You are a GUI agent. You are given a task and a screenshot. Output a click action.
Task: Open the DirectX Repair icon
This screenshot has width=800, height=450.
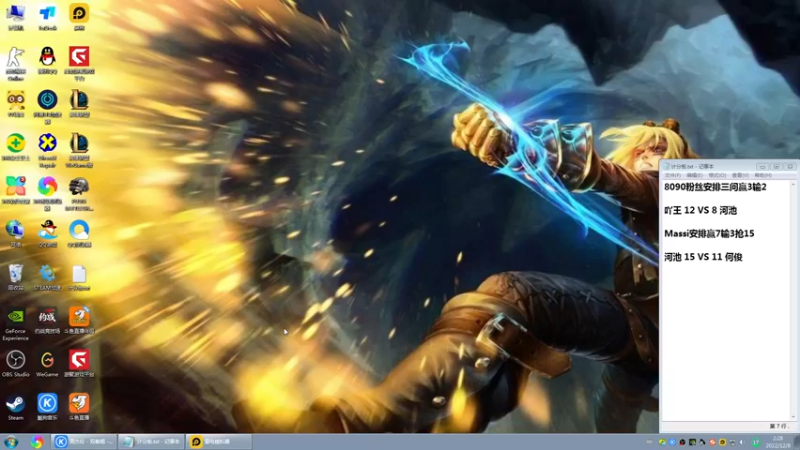(47, 151)
